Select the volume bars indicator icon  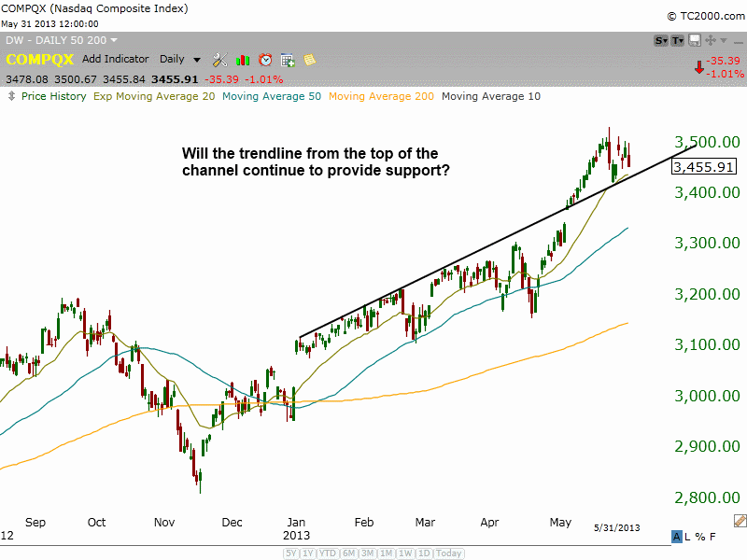pos(243,59)
